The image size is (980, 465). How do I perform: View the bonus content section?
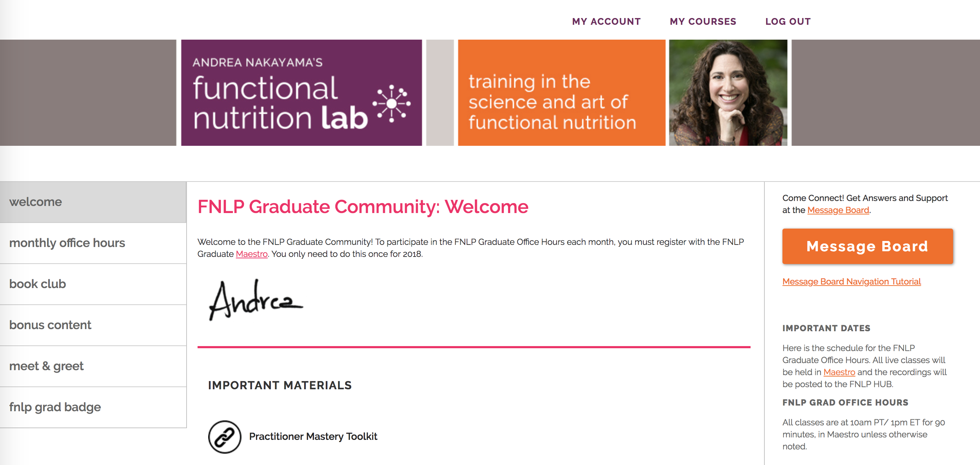click(50, 325)
